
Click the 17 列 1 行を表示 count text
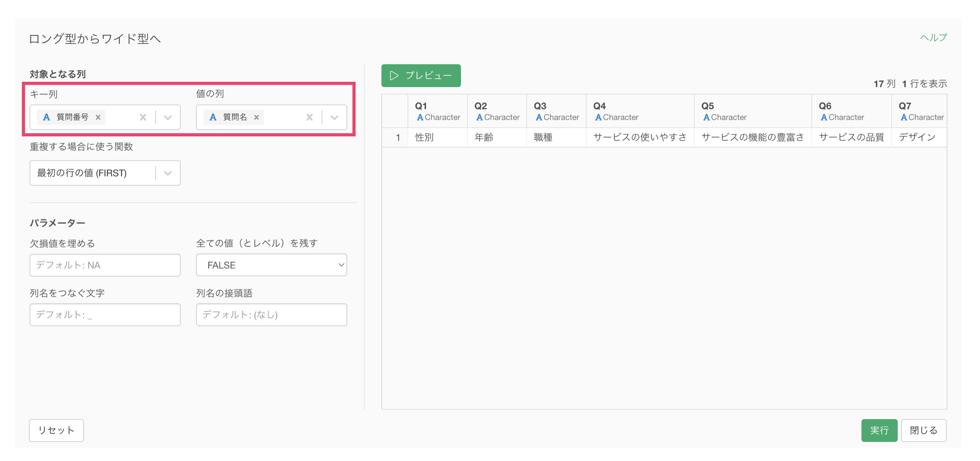910,84
